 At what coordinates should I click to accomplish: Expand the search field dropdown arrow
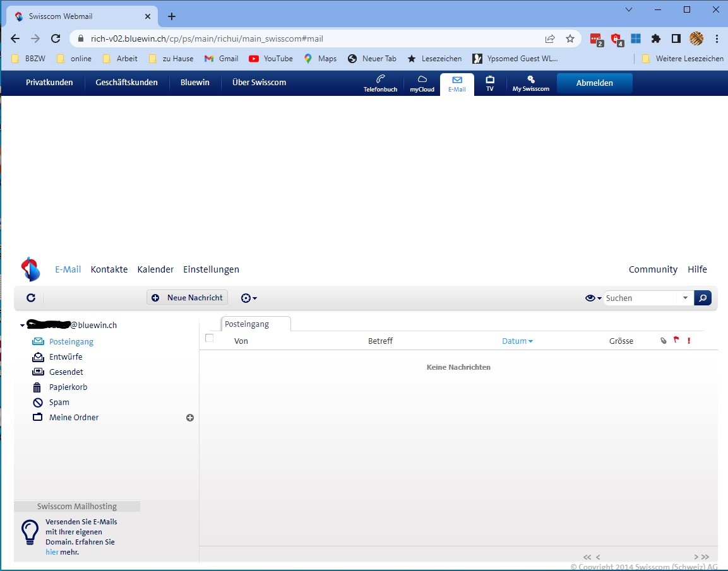(x=685, y=298)
